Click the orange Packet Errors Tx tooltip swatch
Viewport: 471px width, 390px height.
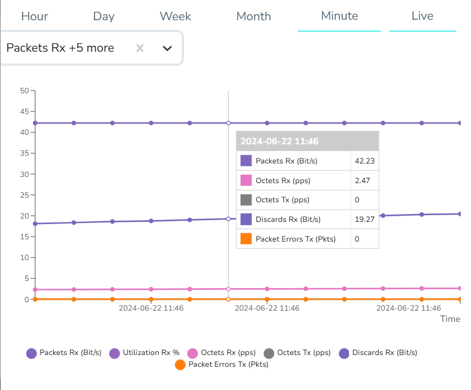click(246, 239)
